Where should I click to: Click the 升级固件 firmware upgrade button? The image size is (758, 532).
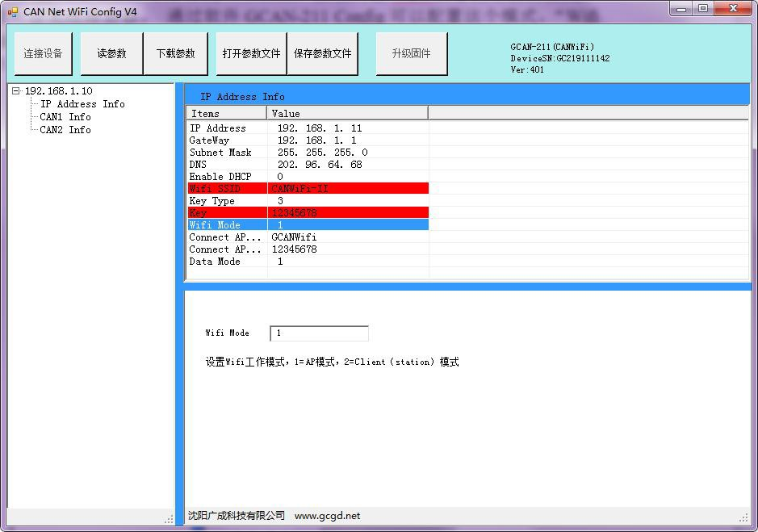point(411,54)
